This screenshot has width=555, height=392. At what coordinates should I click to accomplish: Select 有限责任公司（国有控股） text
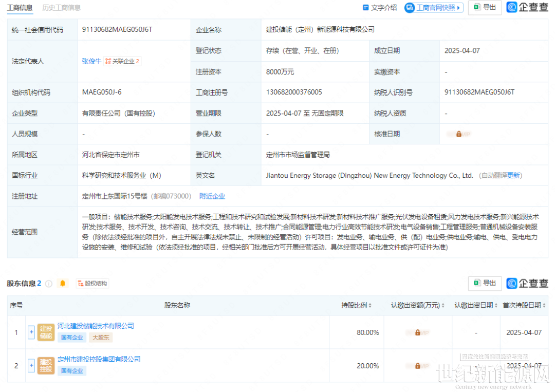(119, 113)
